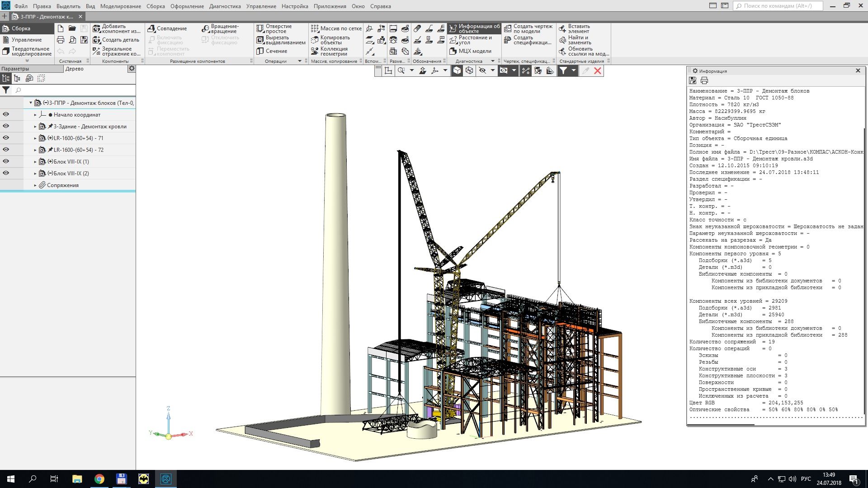This screenshot has height=488, width=868.
Task: Expand the 'Сопряжения' tree node
Action: tap(35, 185)
